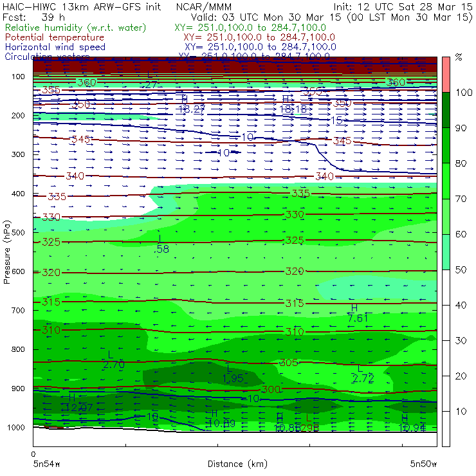Screen dimensions: 476x476
Task: Click the H 10.89 maximum label
Action: (x=221, y=418)
